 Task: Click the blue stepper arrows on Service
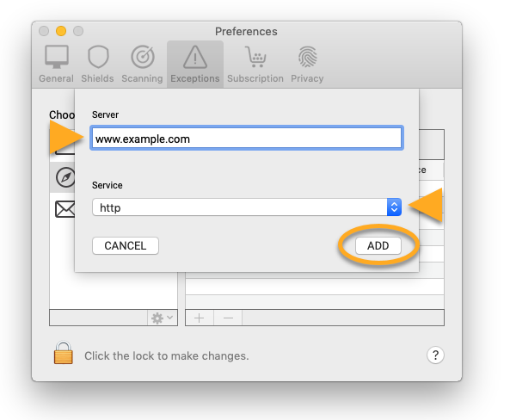coord(394,207)
